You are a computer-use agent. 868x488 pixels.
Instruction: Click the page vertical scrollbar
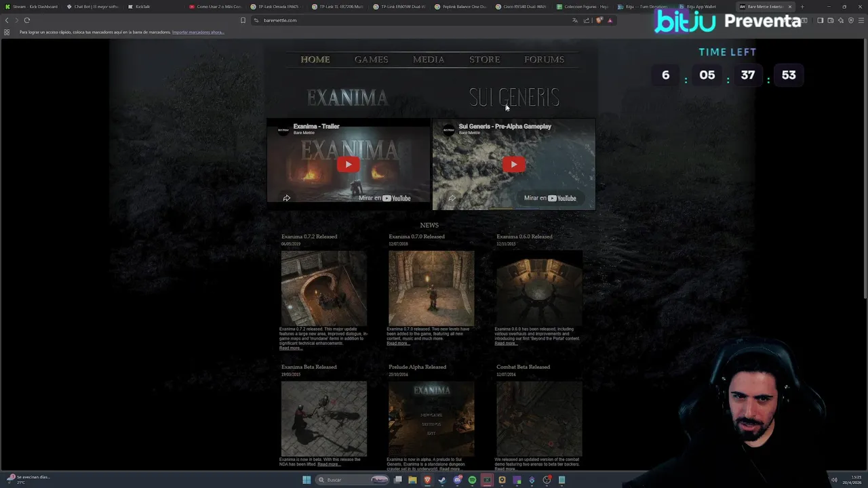(865, 169)
